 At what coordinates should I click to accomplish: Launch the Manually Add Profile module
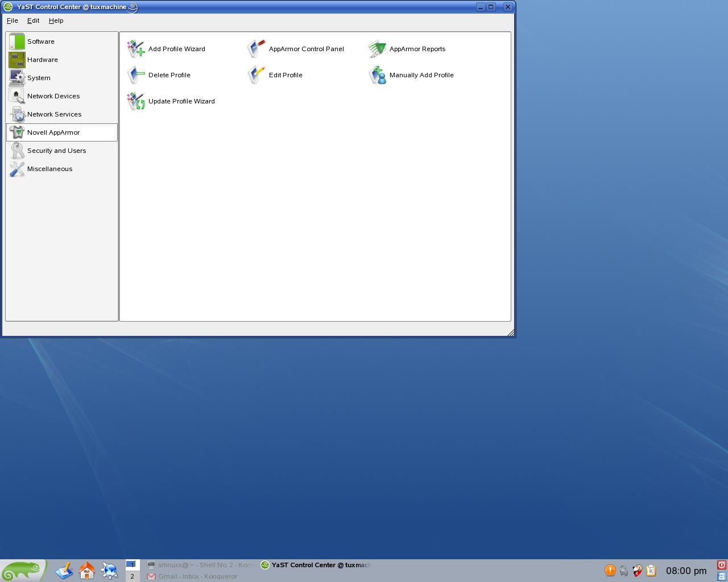coord(411,75)
